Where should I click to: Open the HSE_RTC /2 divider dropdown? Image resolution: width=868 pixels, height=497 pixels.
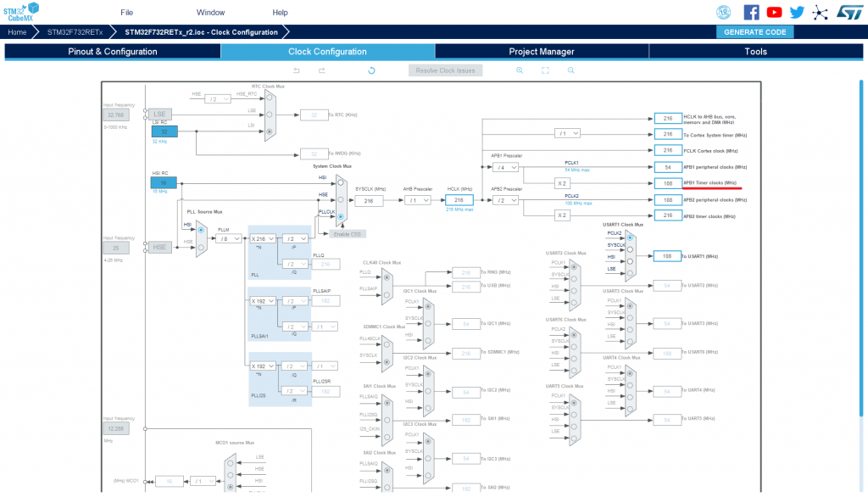click(218, 99)
